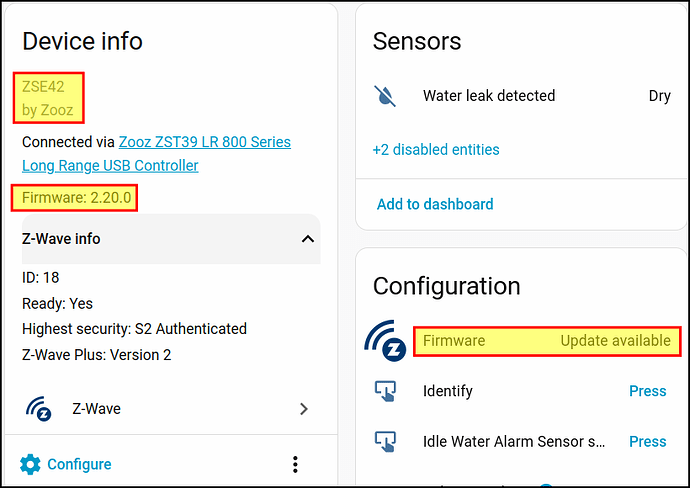Click the Z-Wave integration row label
Viewport: 690px width, 488px height.
point(96,408)
